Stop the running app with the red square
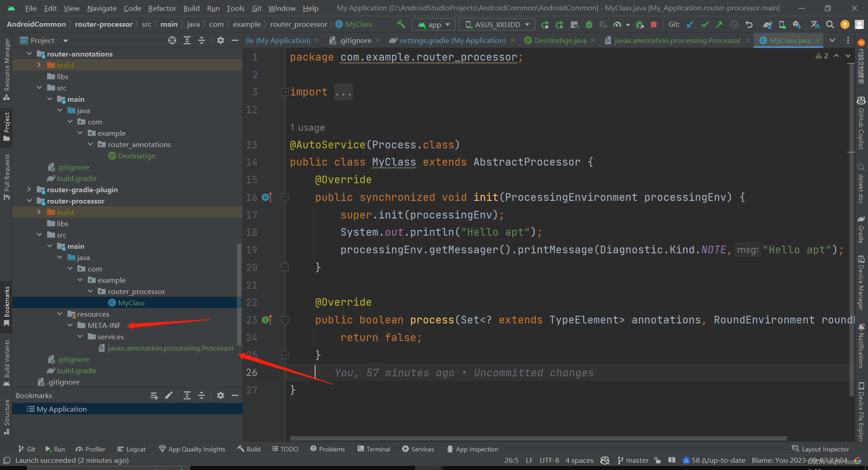Viewport: 868px width, 470px height. pyautogui.click(x=654, y=24)
